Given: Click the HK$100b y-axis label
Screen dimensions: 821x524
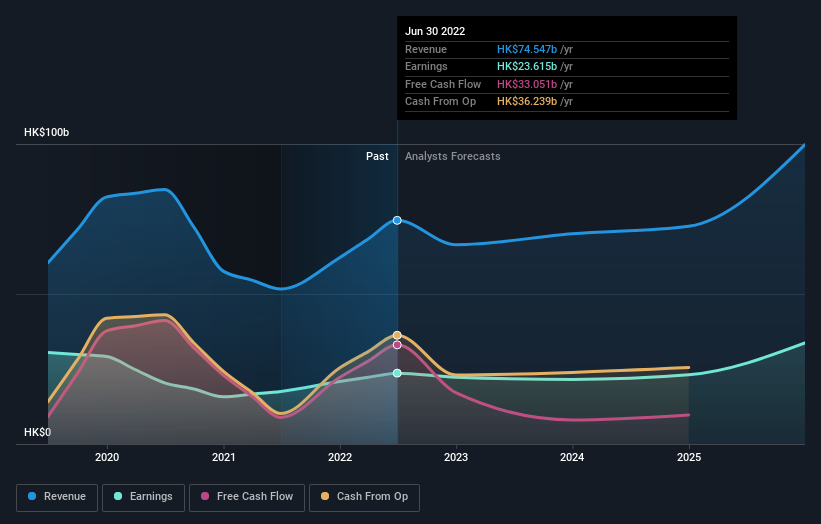Looking at the screenshot, I should pyautogui.click(x=47, y=132).
